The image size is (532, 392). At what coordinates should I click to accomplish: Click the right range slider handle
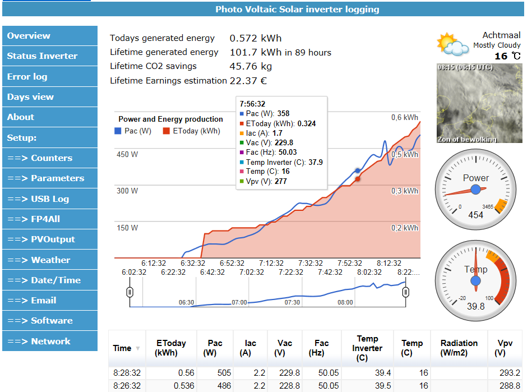tap(405, 292)
